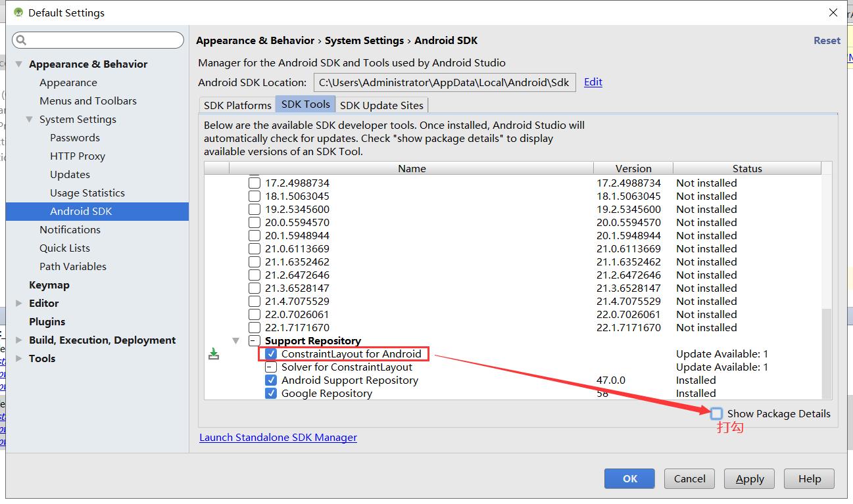Click the 22.0.7026061 row name
This screenshot has height=504, width=853.
tap(297, 315)
